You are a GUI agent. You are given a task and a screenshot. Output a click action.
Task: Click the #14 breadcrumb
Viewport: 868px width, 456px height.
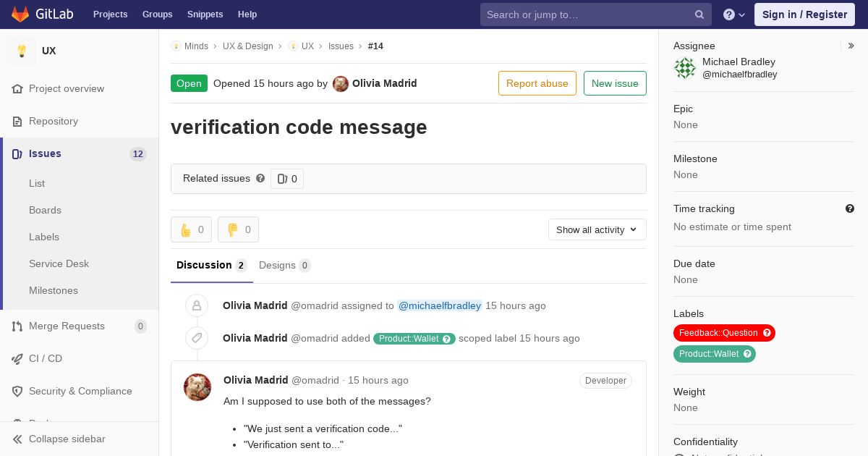(375, 46)
